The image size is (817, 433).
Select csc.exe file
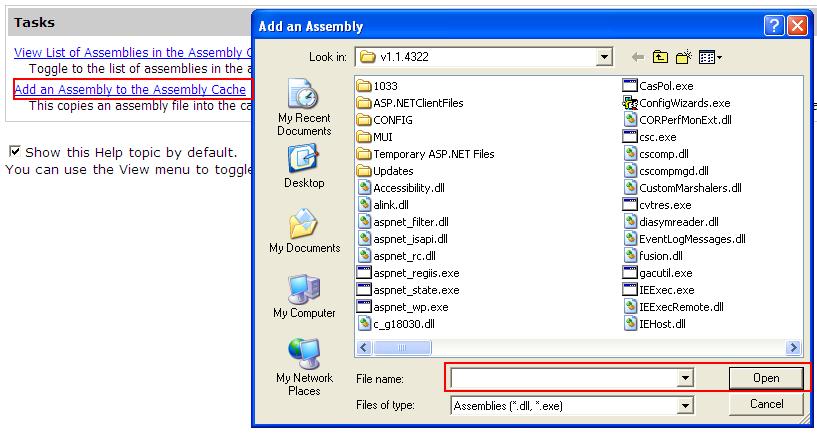tap(650, 137)
